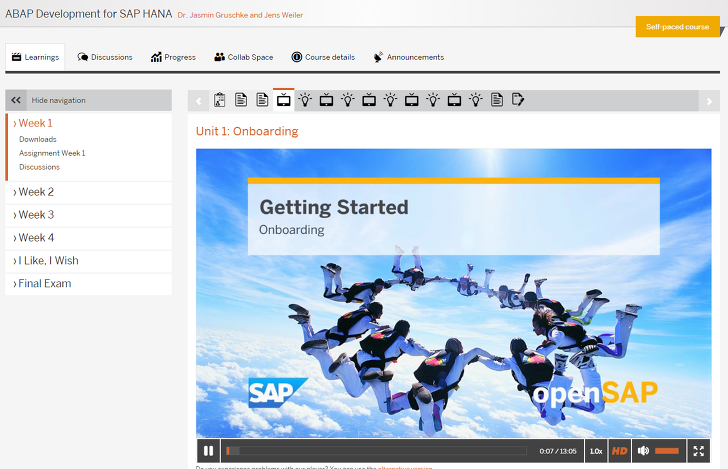The height and width of the screenshot is (469, 728).
Task: Open the last plain document item in unit strip
Action: tap(497, 100)
